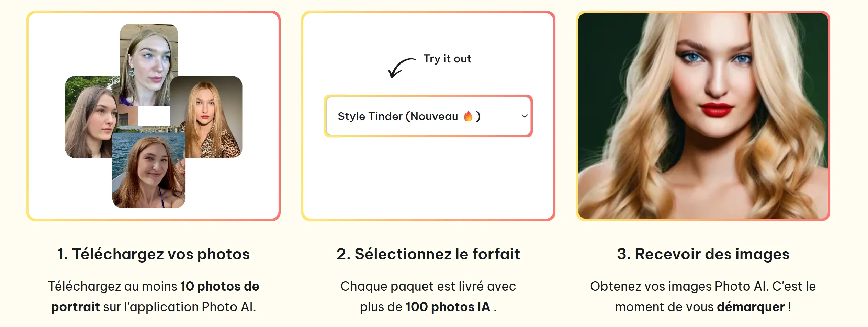
Task: Click the bold word "démarquer"
Action: point(751,307)
